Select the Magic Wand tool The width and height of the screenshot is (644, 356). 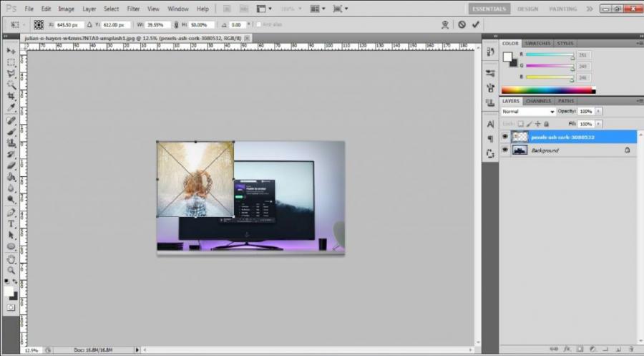[x=11, y=85]
